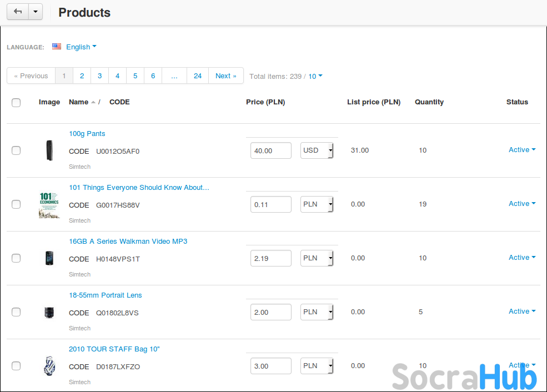Click the Next » pagination link
The width and height of the screenshot is (547, 392).
[225, 76]
